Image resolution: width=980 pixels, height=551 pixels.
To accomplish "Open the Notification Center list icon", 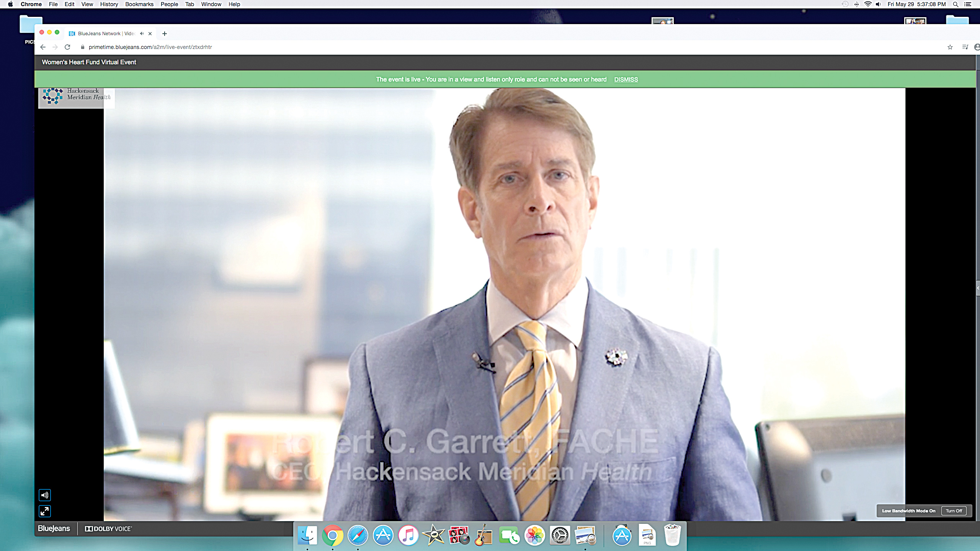I will (968, 4).
